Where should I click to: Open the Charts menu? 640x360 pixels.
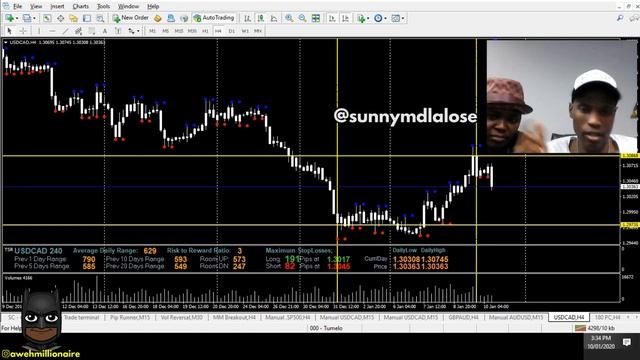pos(80,6)
